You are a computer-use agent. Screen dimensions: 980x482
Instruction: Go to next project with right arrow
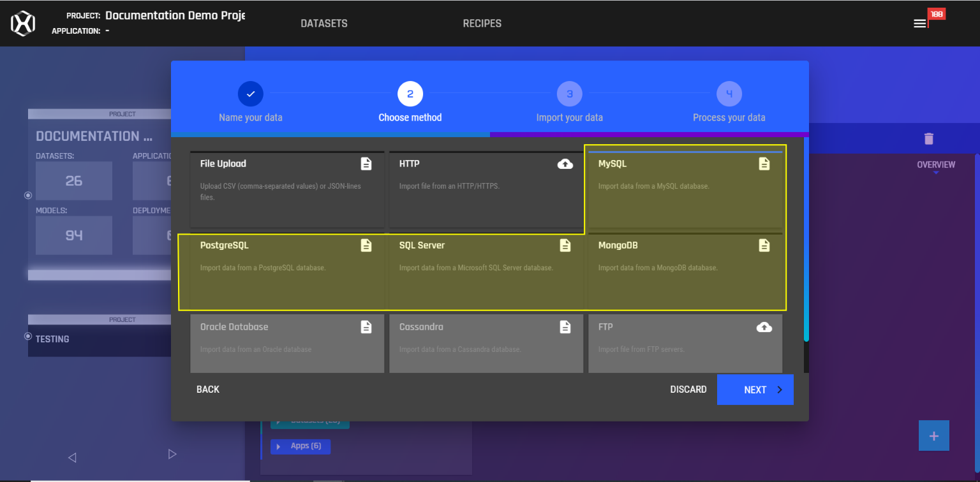(x=172, y=454)
